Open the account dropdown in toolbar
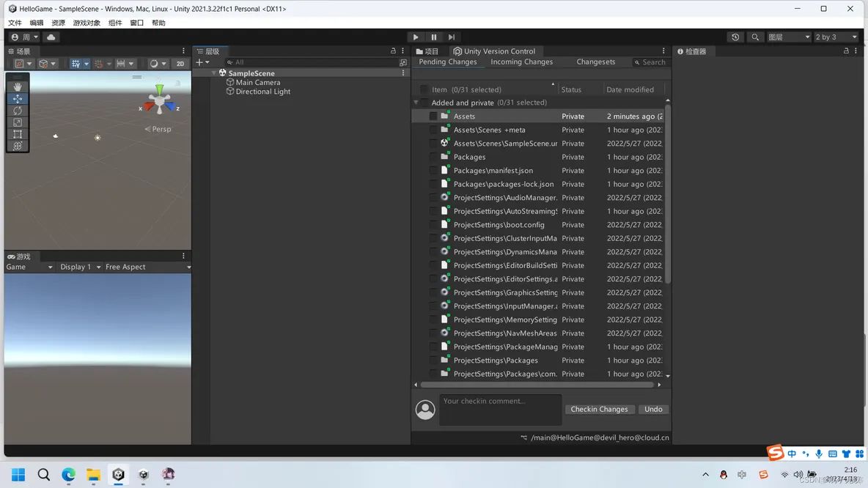 click(x=25, y=37)
